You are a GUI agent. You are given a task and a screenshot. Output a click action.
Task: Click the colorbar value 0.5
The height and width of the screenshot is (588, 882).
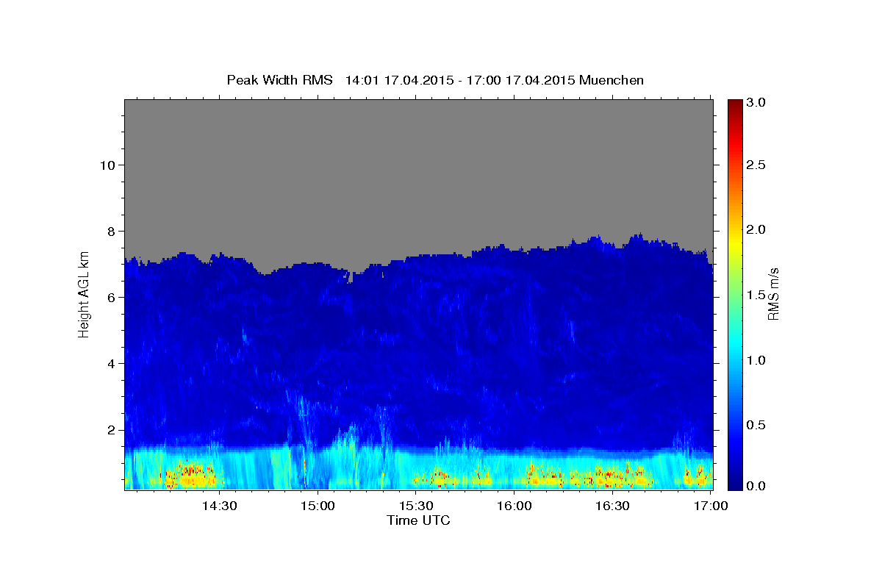[x=757, y=425]
